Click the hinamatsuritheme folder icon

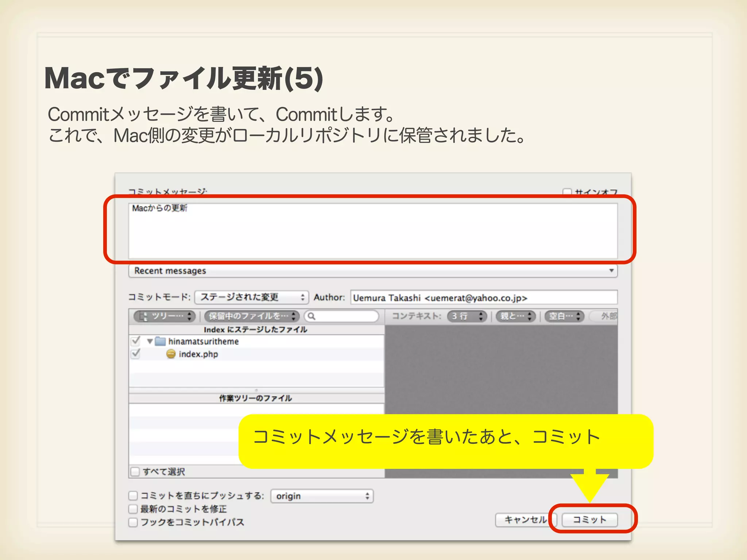[160, 342]
